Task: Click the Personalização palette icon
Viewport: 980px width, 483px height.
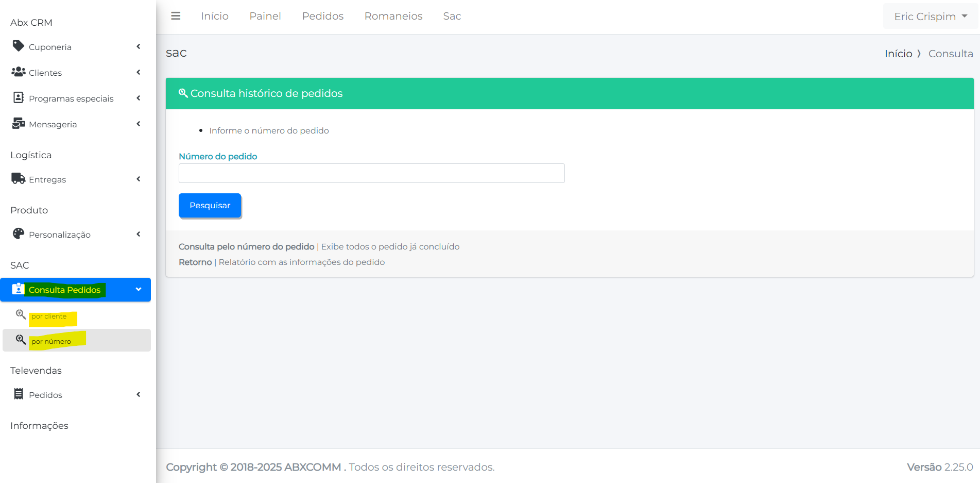Action: coord(19,234)
